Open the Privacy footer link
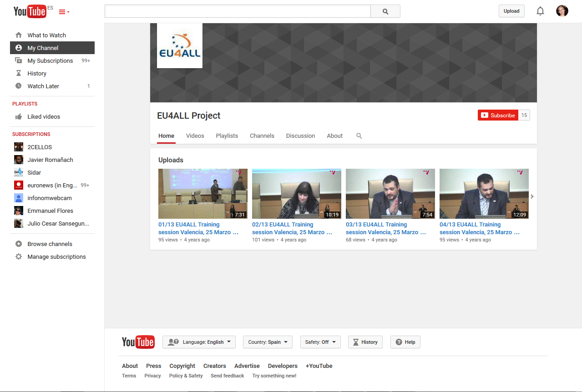582x392 pixels. tap(153, 376)
